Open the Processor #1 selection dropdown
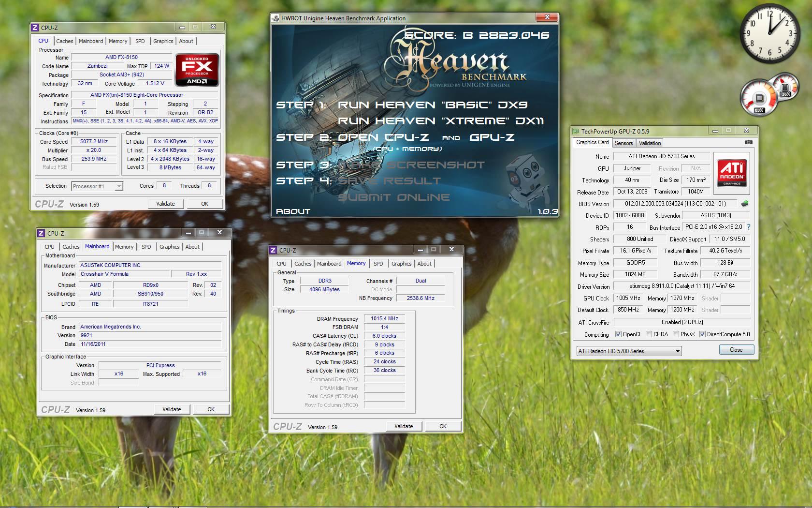The height and width of the screenshot is (508, 812). coord(97,186)
